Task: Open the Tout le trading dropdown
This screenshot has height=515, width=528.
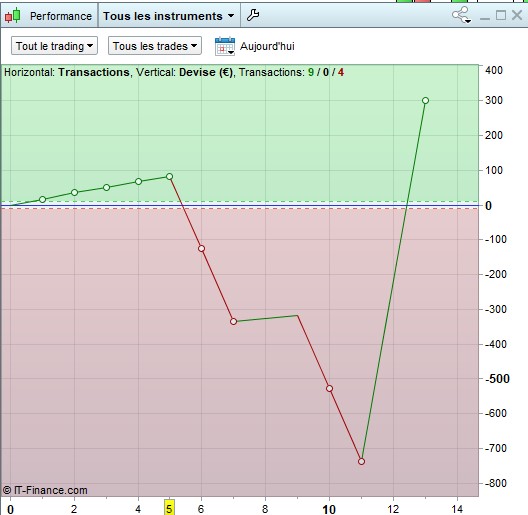Action: pos(54,46)
